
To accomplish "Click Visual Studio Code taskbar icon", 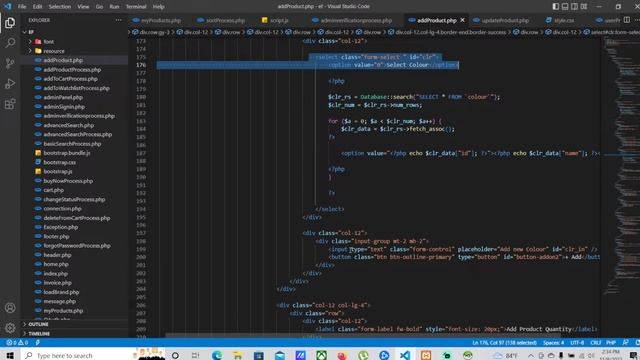I will [404, 355].
